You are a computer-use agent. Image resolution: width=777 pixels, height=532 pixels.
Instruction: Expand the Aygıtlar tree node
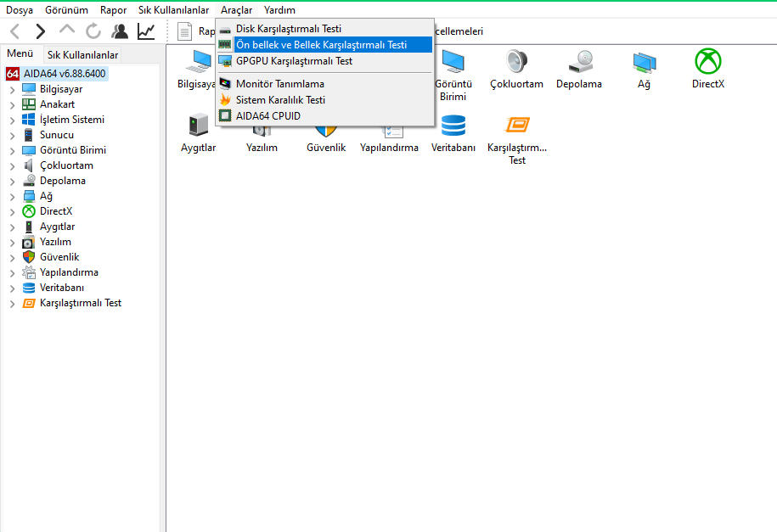tap(13, 228)
